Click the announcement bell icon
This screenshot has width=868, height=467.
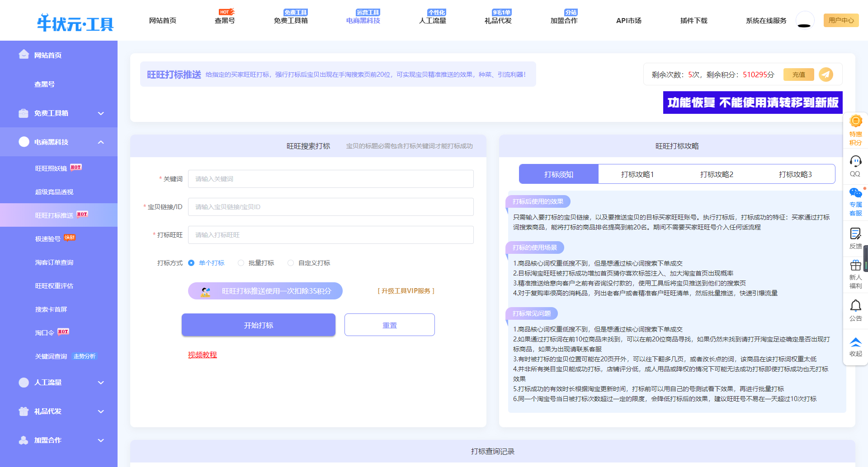point(855,306)
